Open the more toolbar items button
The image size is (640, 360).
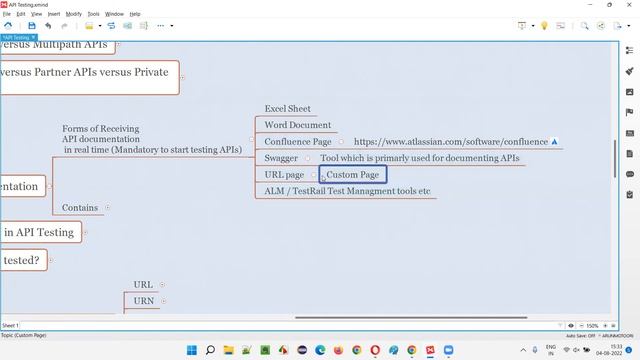click(160, 26)
